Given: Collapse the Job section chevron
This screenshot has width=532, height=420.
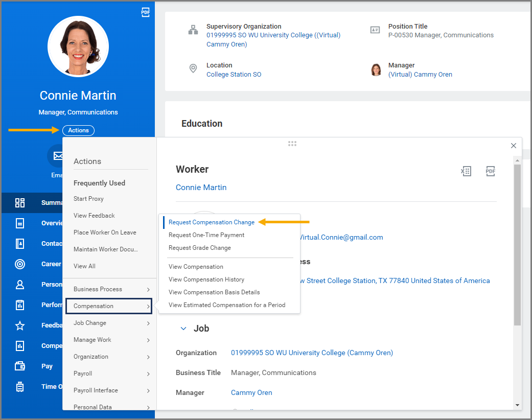Looking at the screenshot, I should coord(183,329).
